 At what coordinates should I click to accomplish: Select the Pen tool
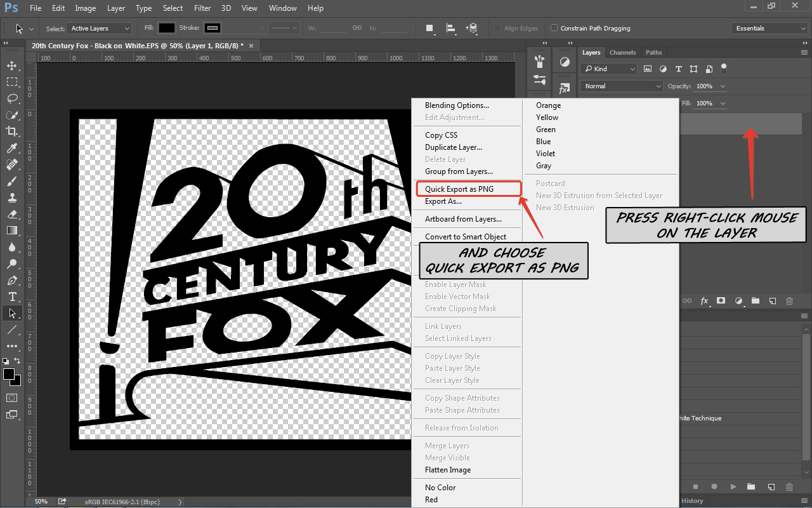[12, 280]
